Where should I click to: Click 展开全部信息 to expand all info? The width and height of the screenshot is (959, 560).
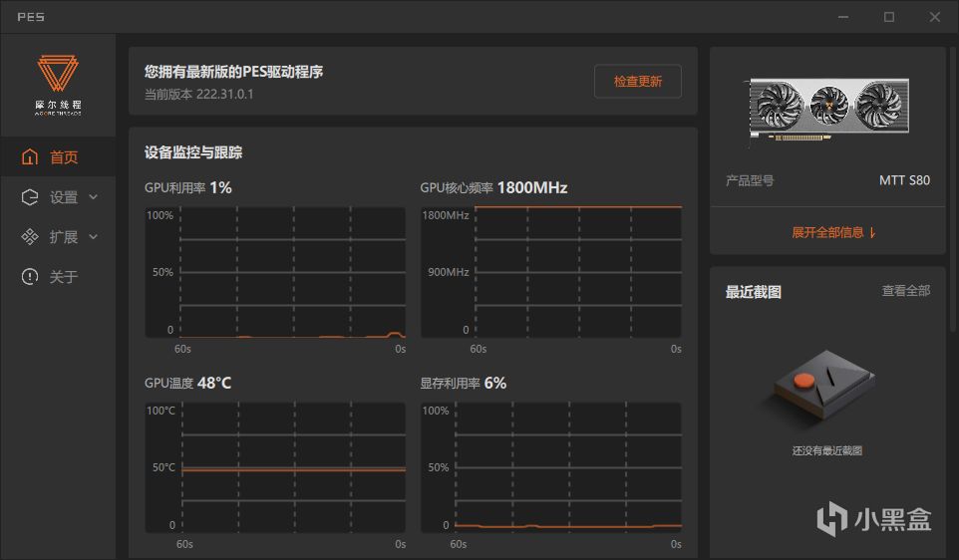tap(834, 232)
